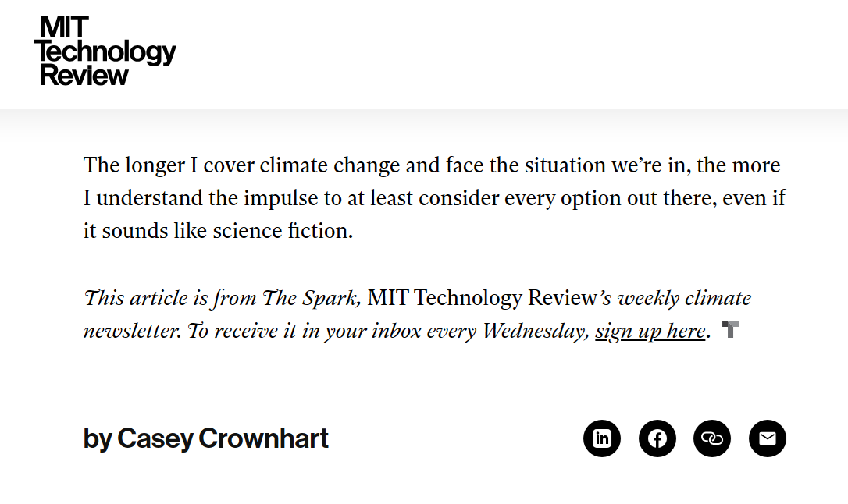Share the article via email icon

[768, 438]
